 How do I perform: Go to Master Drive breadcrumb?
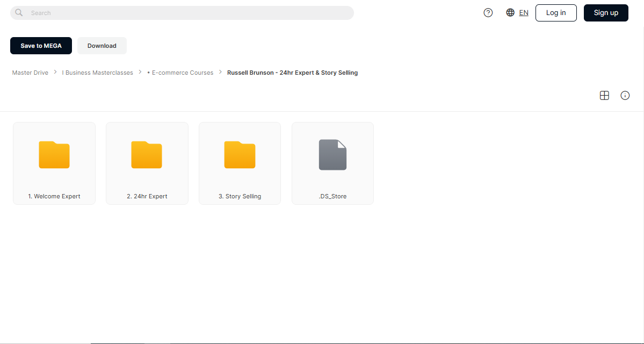click(30, 73)
